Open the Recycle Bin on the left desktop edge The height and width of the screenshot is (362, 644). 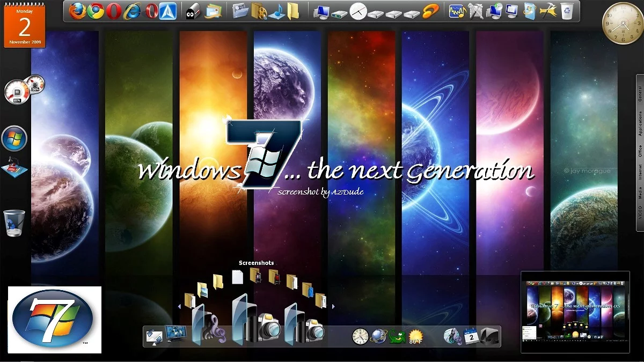coord(14,223)
